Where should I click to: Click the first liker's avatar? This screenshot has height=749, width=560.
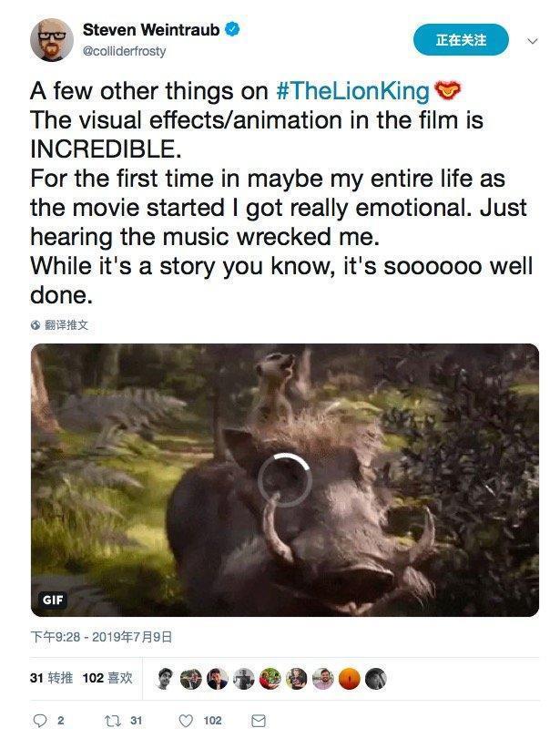[x=164, y=679]
